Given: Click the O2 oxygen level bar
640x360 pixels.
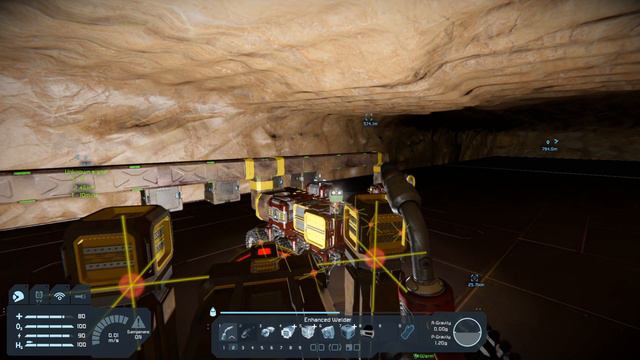Looking at the screenshot, I should coord(50,326).
